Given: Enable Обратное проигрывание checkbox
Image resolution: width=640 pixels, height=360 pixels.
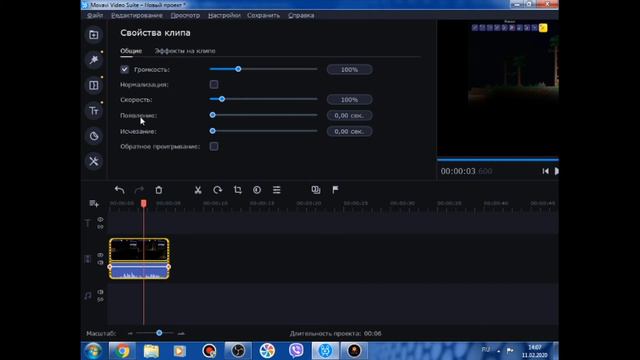Looking at the screenshot, I should click(214, 147).
